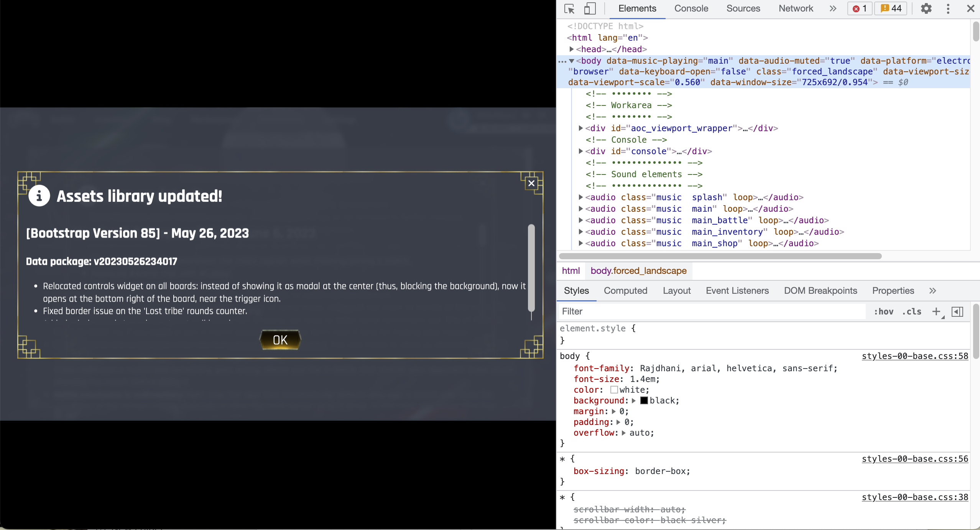Screen dimensions: 980x530
Task: Expand the head element node
Action: 571,49
